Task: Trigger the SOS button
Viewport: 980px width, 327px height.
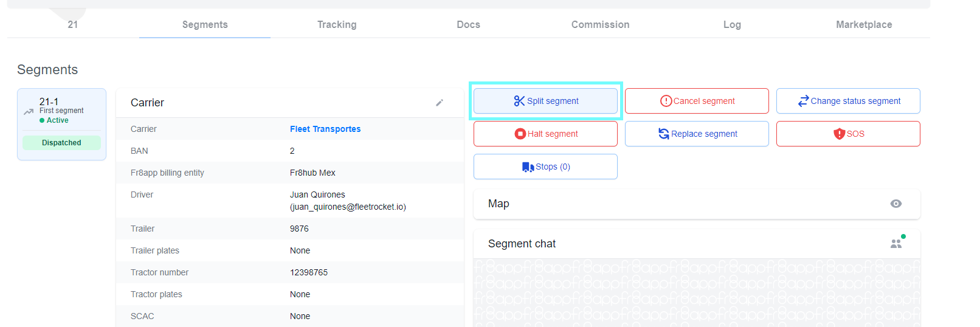Action: [x=848, y=134]
